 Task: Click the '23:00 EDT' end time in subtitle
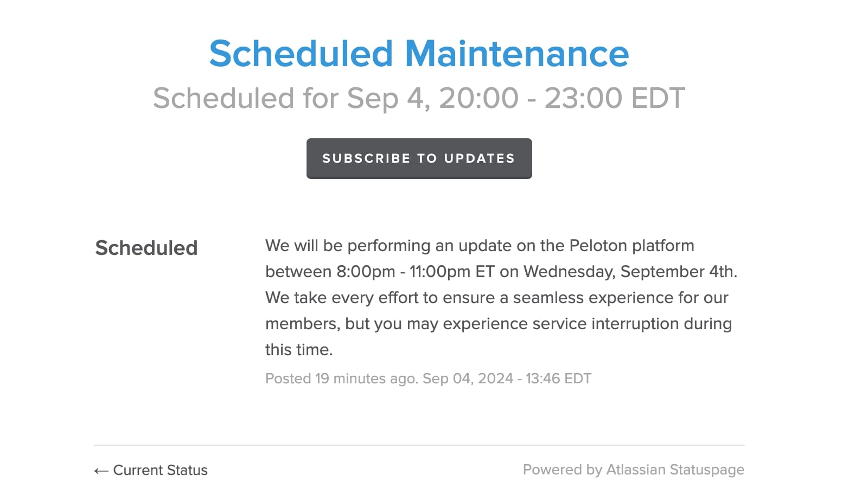click(x=614, y=98)
